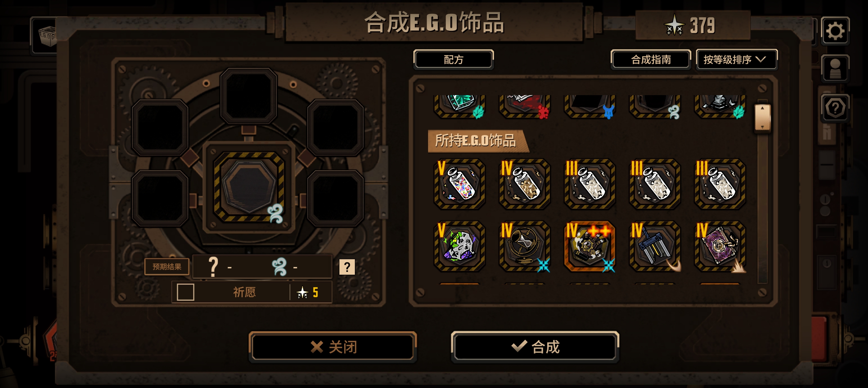Enable the 祈愿 wish checkbox
868x388 pixels.
coord(185,292)
